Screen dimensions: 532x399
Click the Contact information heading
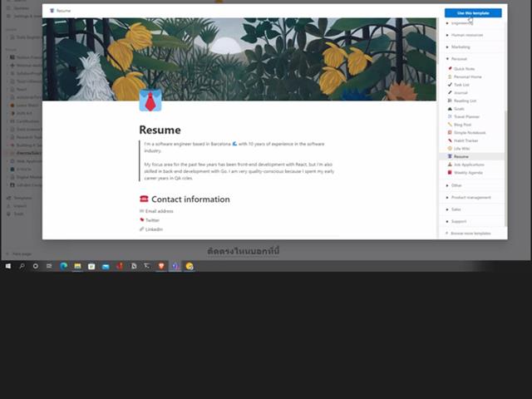click(190, 199)
